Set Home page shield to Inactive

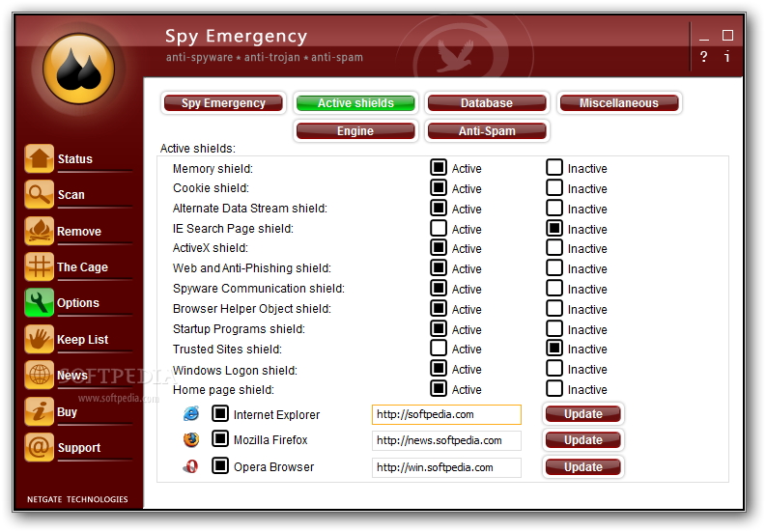coord(554,388)
